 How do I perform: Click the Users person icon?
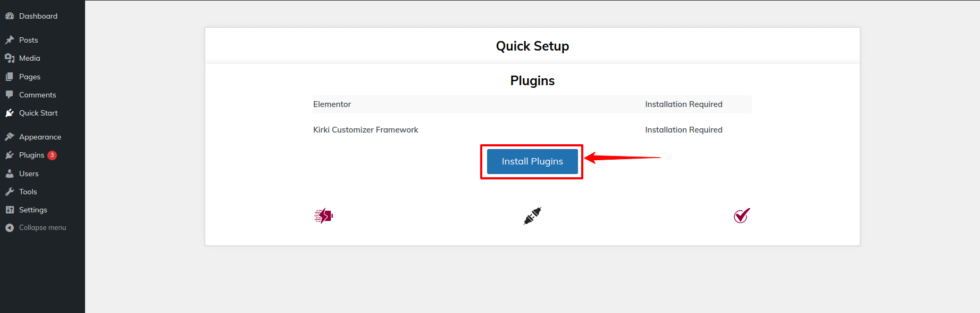[x=10, y=174]
